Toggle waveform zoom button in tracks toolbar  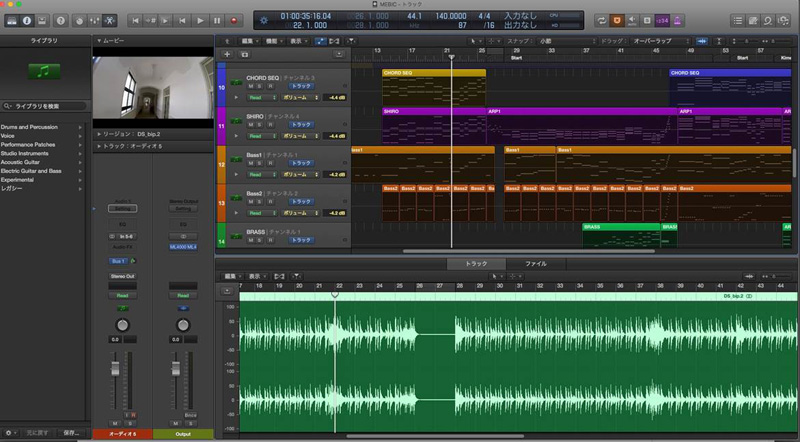[x=702, y=41]
